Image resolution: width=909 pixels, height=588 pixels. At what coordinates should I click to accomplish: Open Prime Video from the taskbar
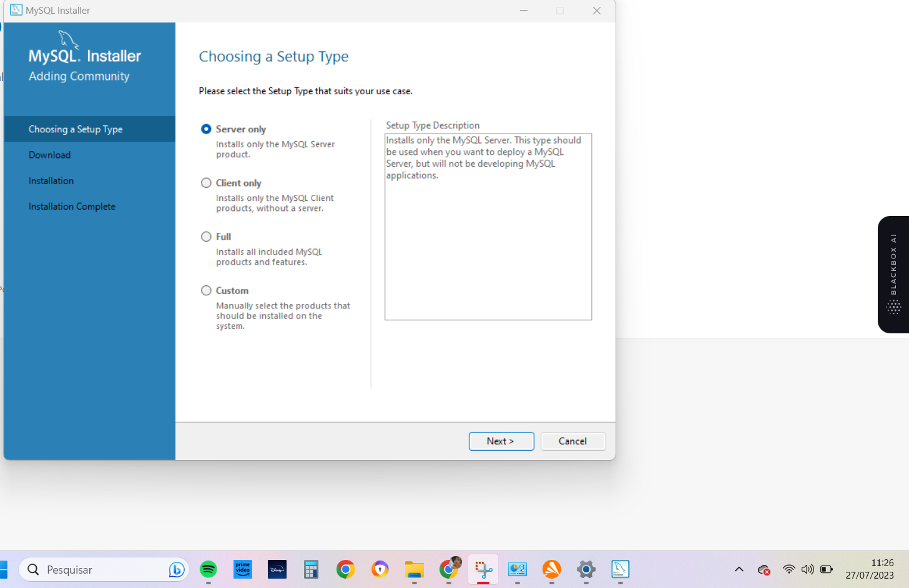243,569
